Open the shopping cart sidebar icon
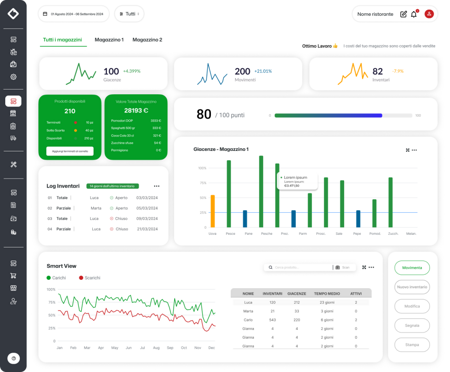Viewport: 450px width, 372px height. click(13, 276)
